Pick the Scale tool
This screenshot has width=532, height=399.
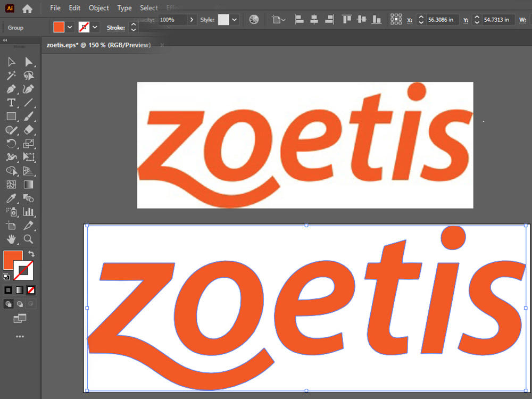pyautogui.click(x=29, y=144)
